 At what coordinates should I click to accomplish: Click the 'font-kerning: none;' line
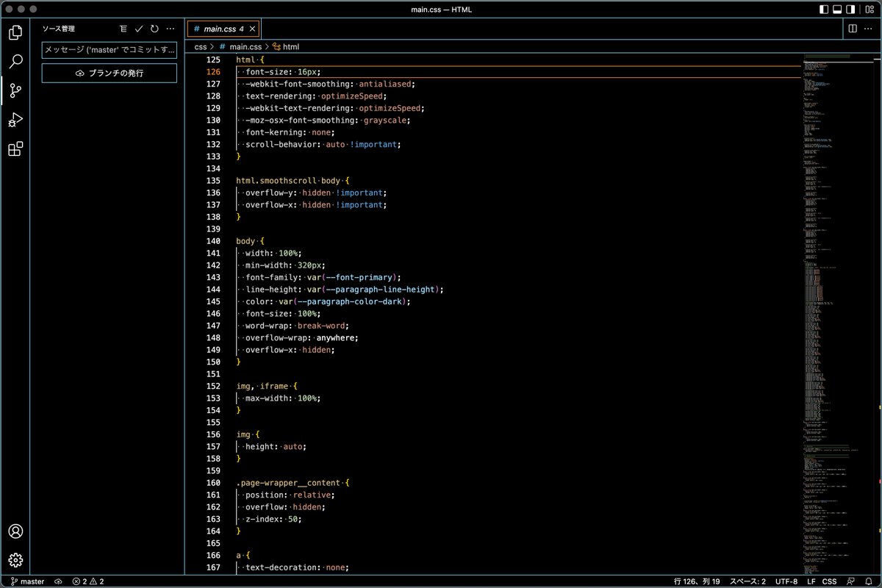(x=290, y=132)
